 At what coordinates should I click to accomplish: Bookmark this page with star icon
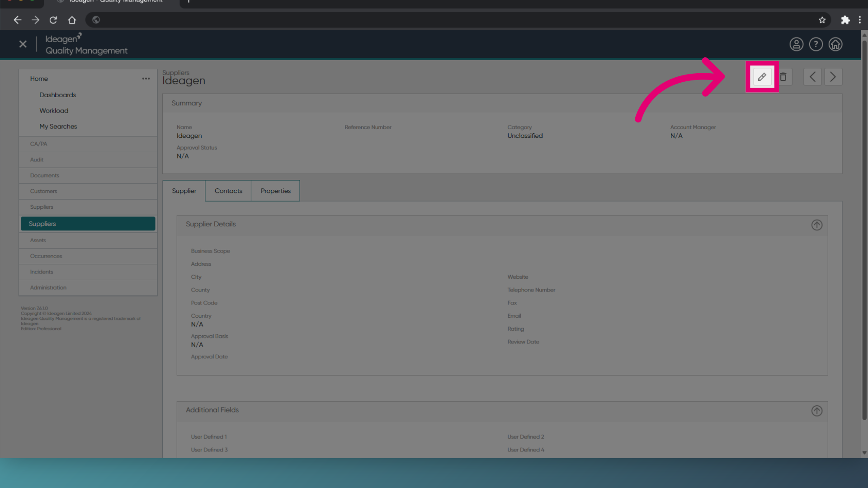click(x=822, y=20)
